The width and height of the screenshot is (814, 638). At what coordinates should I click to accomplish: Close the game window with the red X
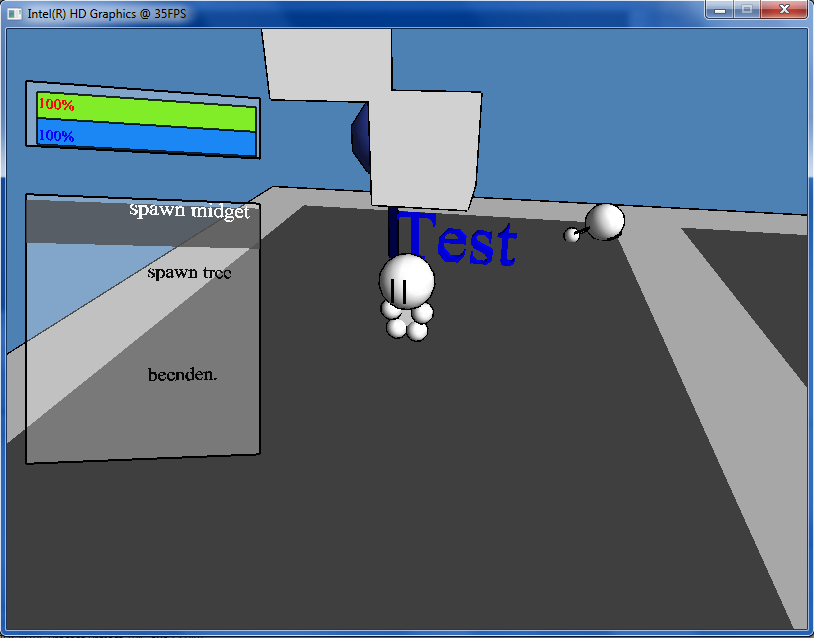(782, 10)
